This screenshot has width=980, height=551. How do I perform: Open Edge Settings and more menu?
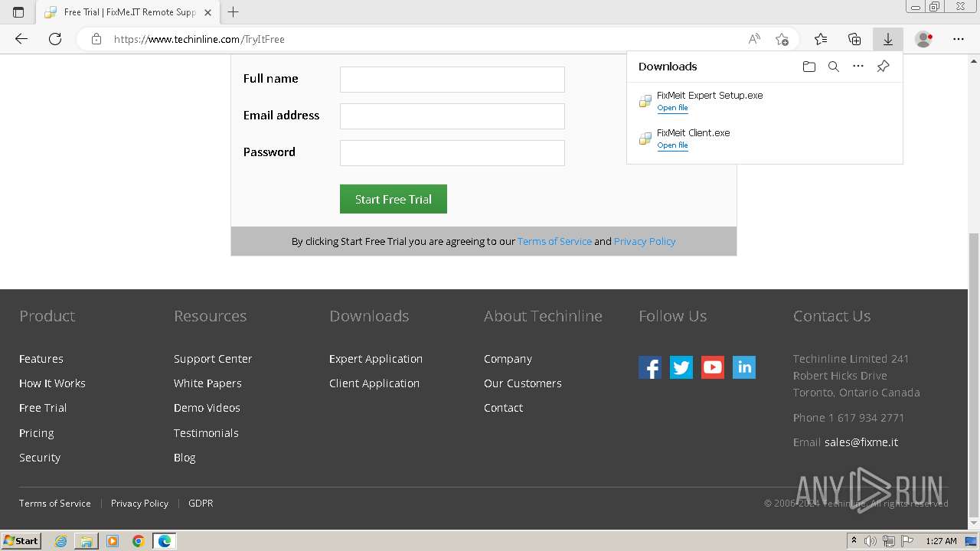[x=959, y=39]
